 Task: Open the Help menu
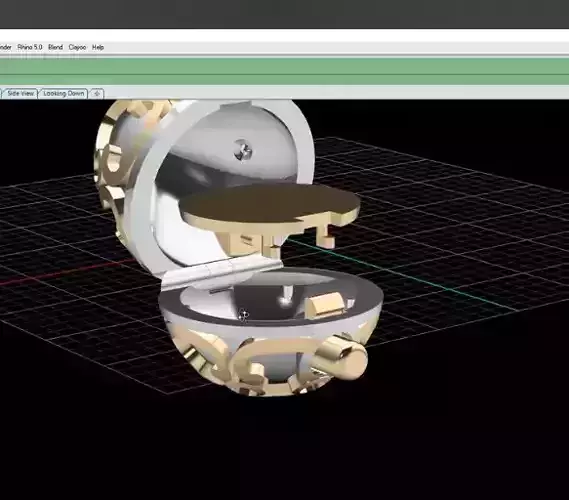[98, 47]
